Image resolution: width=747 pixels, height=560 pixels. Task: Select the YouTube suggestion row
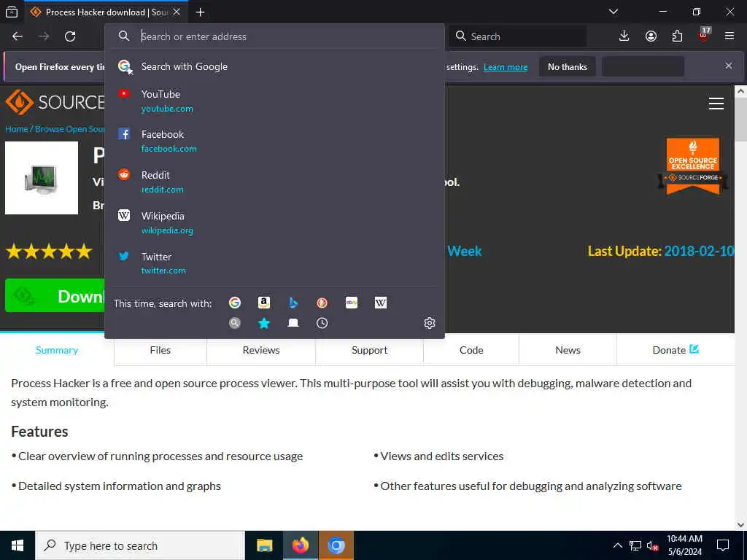[274, 101]
